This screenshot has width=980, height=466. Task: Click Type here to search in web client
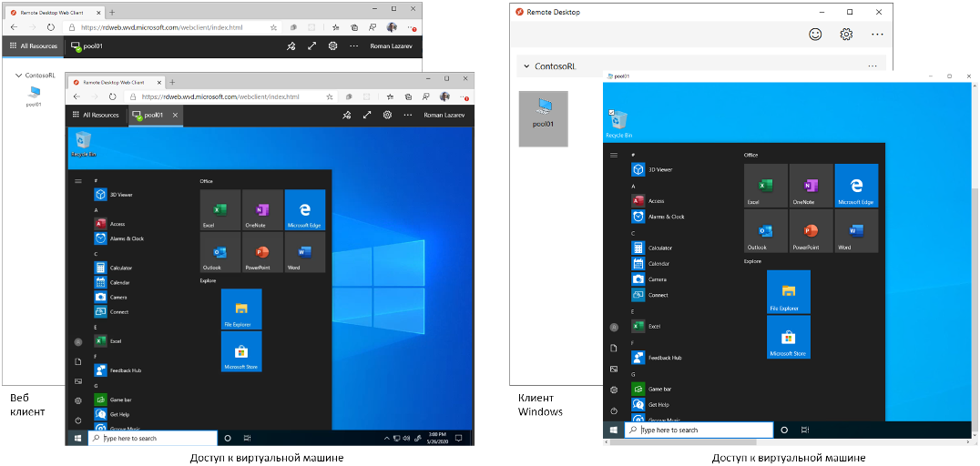point(152,438)
